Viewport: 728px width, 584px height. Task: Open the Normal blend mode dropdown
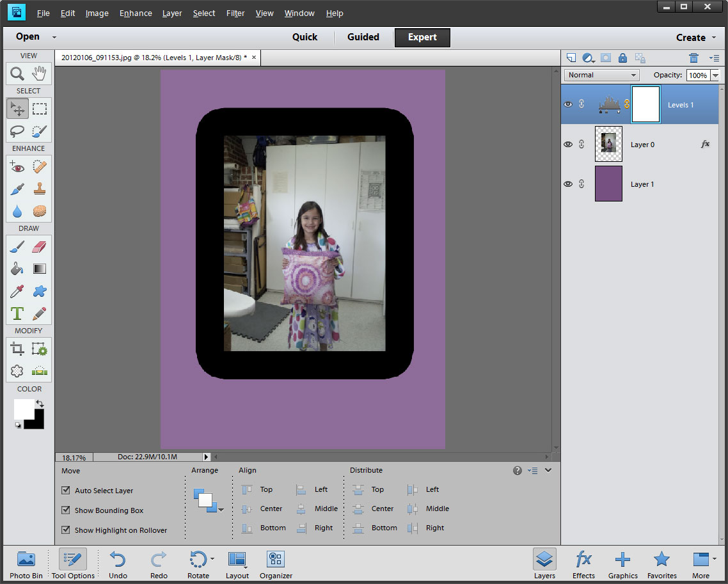point(601,75)
